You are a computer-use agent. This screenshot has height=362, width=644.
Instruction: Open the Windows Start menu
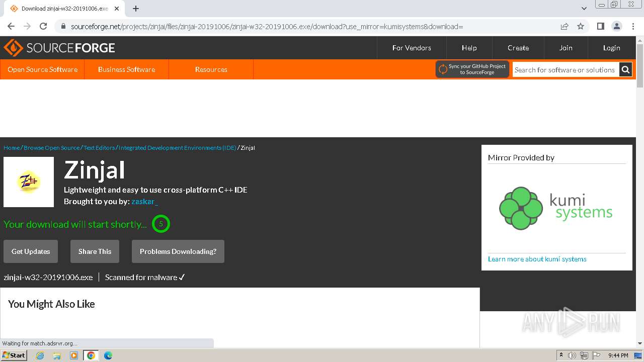[14, 355]
